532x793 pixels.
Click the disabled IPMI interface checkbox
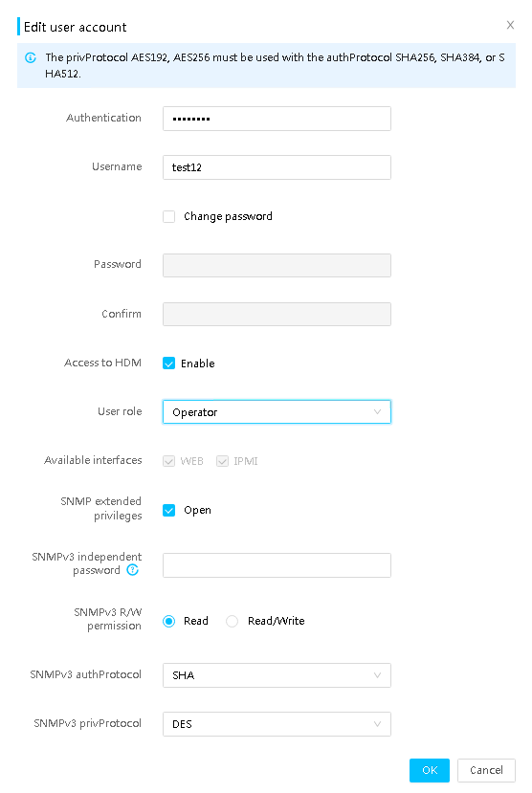pos(223,461)
